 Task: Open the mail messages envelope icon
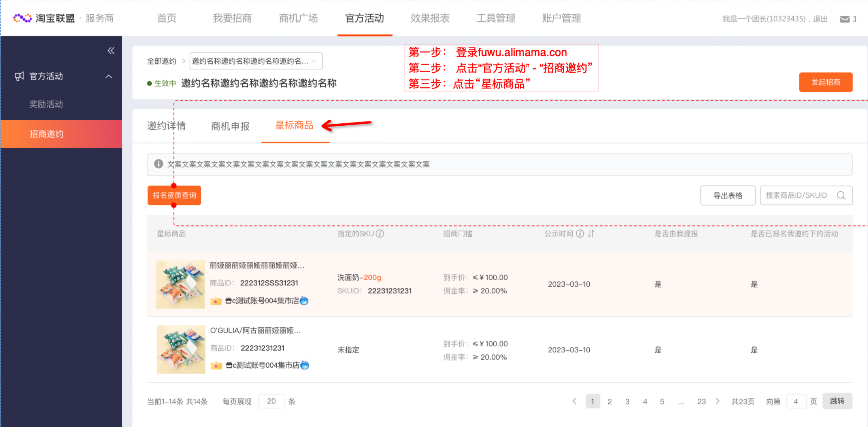pos(844,19)
